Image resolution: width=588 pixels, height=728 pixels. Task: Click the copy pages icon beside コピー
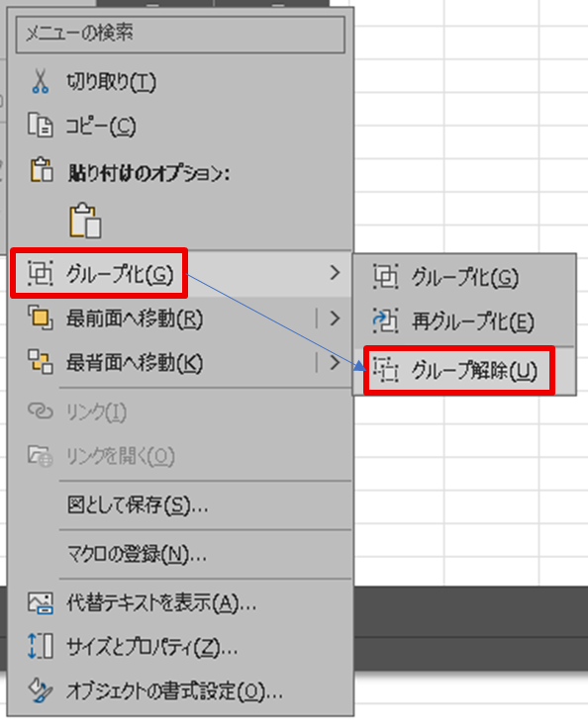(40, 125)
